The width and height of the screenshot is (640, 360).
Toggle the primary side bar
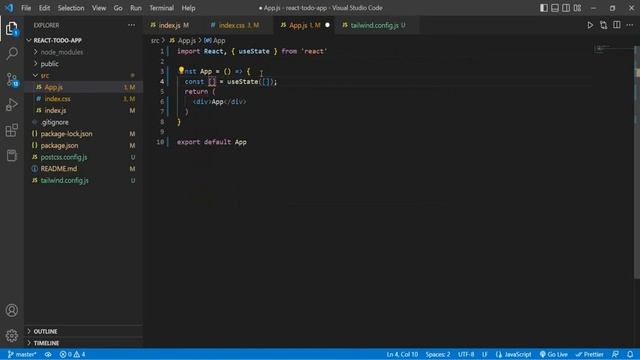544,8
